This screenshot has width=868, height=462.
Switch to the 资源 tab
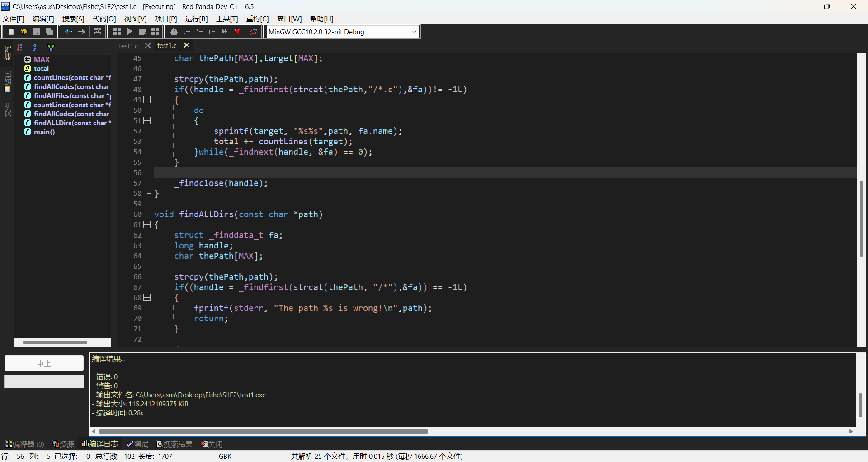pos(63,444)
